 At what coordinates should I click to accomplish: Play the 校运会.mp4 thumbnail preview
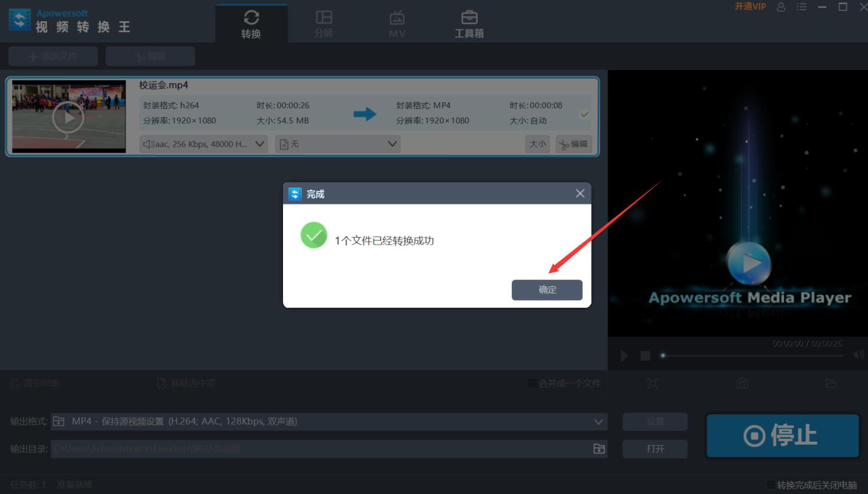(x=68, y=117)
